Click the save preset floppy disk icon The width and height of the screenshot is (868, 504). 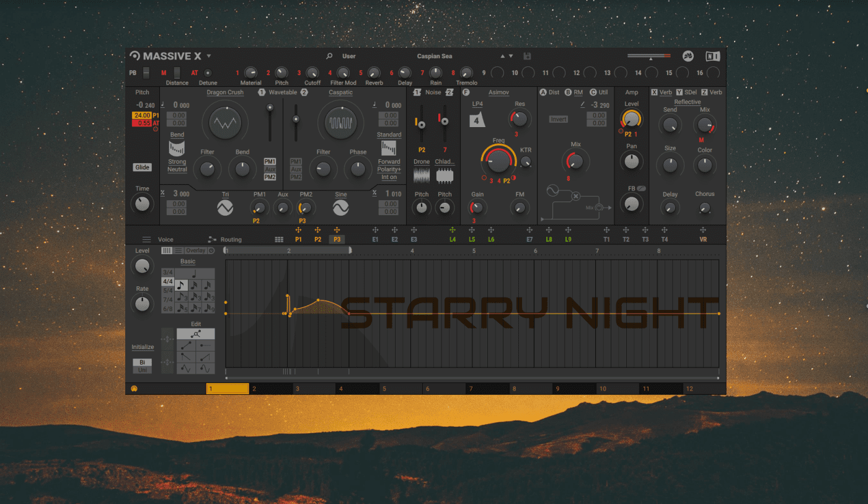click(x=527, y=56)
